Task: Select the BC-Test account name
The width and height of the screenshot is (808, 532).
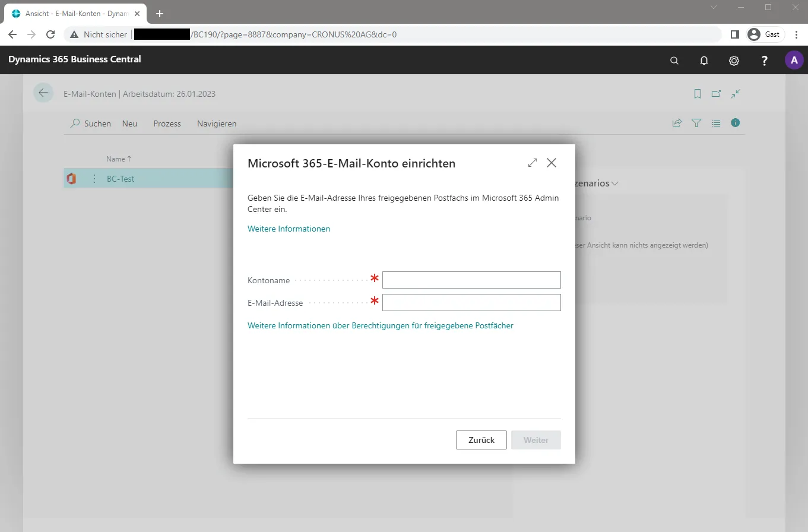Action: (x=121, y=179)
